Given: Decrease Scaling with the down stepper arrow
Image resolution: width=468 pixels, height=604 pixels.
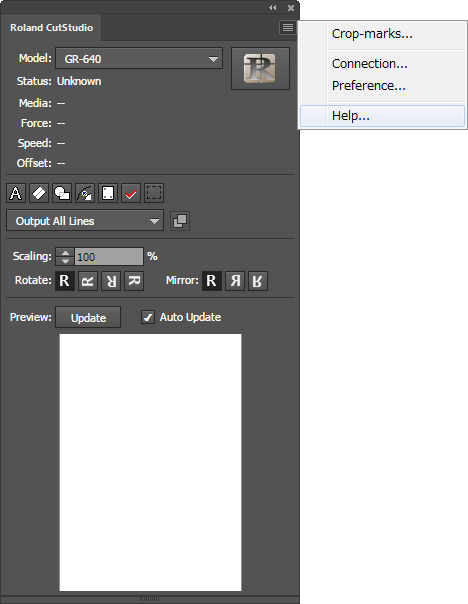Looking at the screenshot, I should tap(65, 261).
